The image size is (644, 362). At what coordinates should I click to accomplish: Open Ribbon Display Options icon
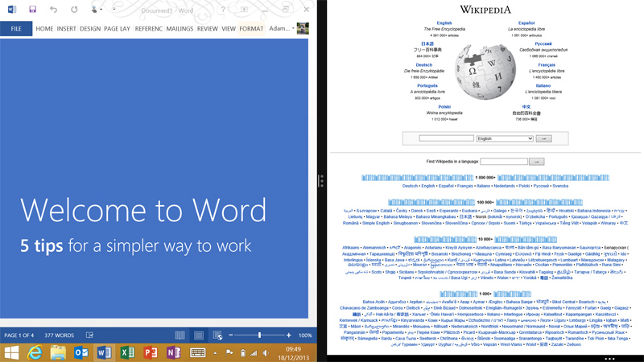coord(244,10)
